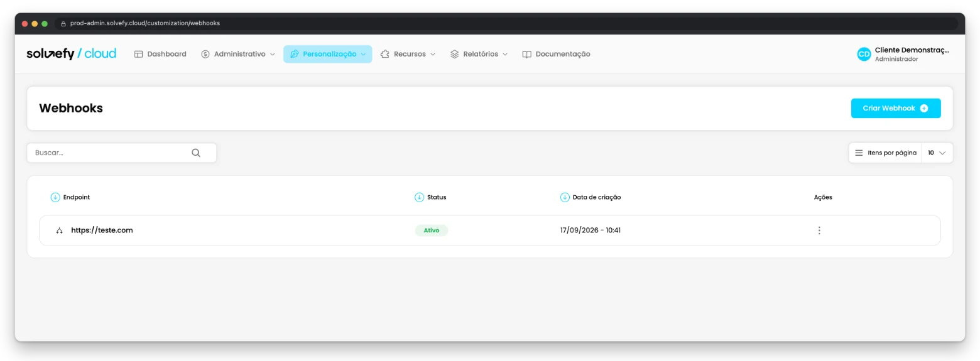Click the Solvefy cloud logo
Screen dimensions: 980x361
(x=71, y=54)
